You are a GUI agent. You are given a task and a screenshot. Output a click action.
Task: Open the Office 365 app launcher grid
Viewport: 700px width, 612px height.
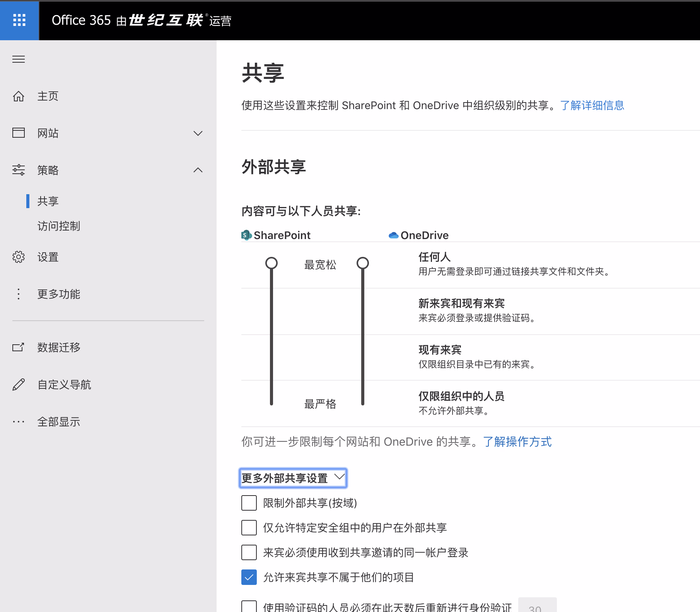[19, 20]
